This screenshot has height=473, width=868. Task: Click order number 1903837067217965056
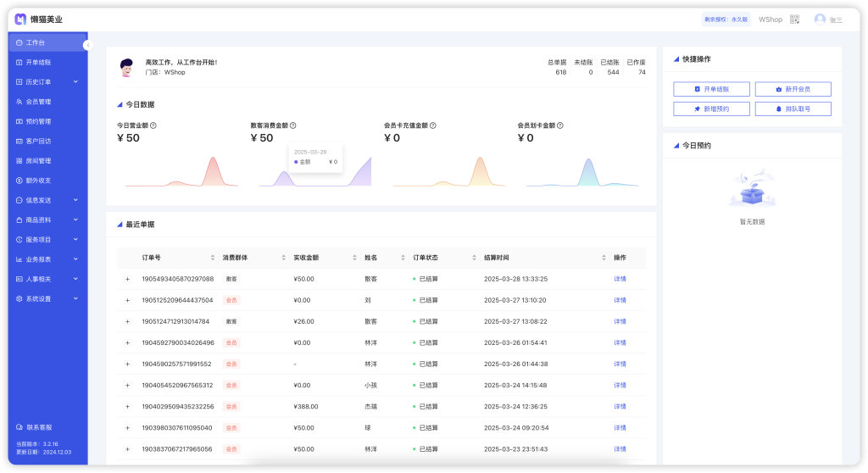coord(177,449)
